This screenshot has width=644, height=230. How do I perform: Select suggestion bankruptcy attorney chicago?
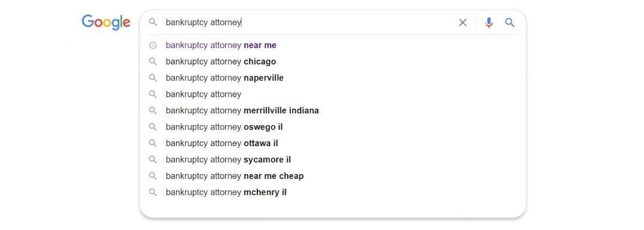(x=221, y=61)
